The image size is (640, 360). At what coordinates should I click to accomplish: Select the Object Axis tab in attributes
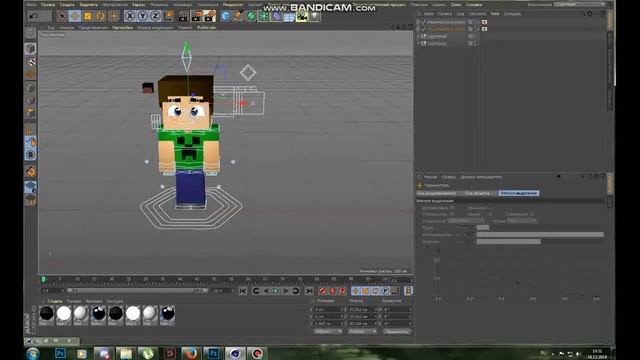(477, 193)
